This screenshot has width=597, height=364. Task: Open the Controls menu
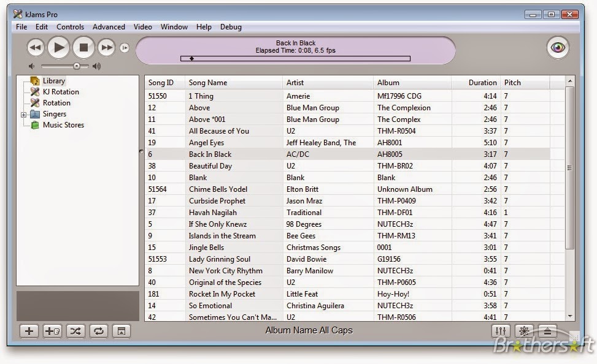[70, 26]
